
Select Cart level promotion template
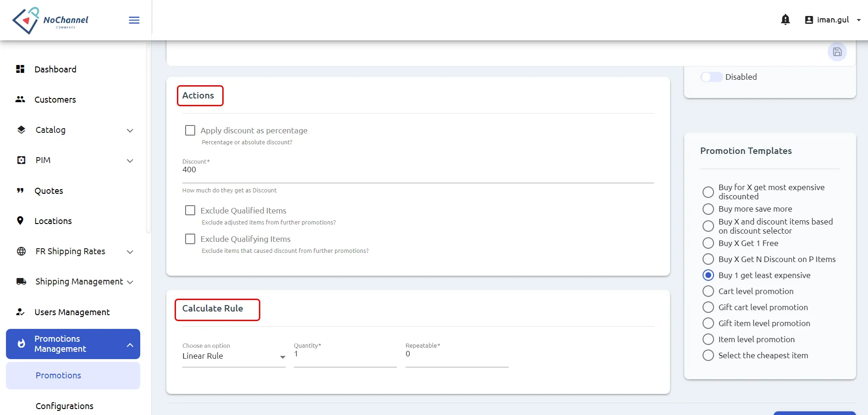click(x=709, y=291)
